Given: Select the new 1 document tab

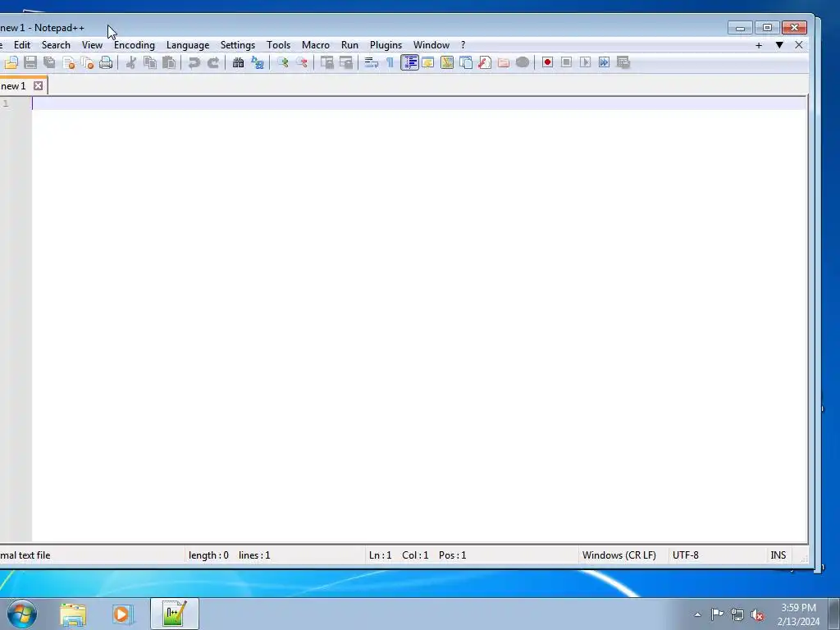Looking at the screenshot, I should point(13,85).
